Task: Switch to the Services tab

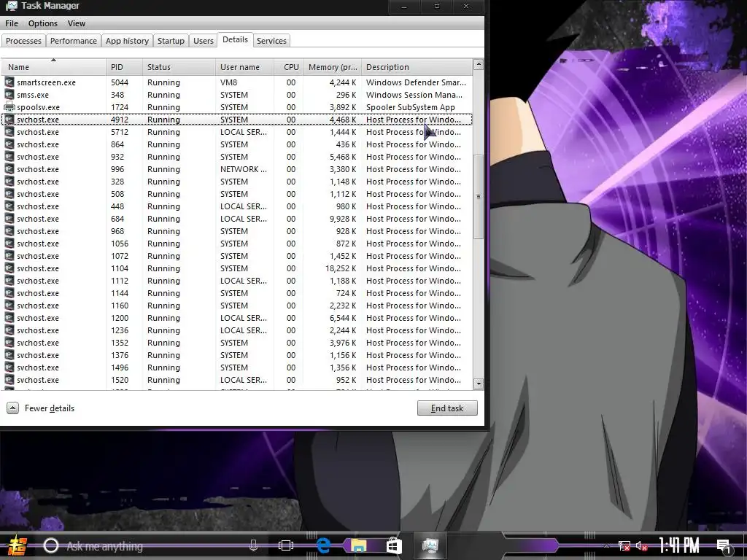Action: pyautogui.click(x=271, y=41)
